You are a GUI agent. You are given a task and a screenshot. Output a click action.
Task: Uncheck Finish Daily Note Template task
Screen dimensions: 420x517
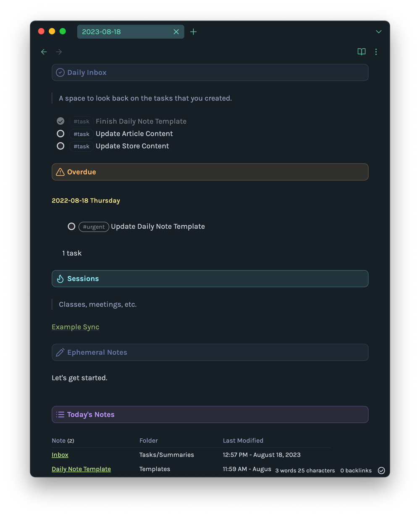(60, 121)
